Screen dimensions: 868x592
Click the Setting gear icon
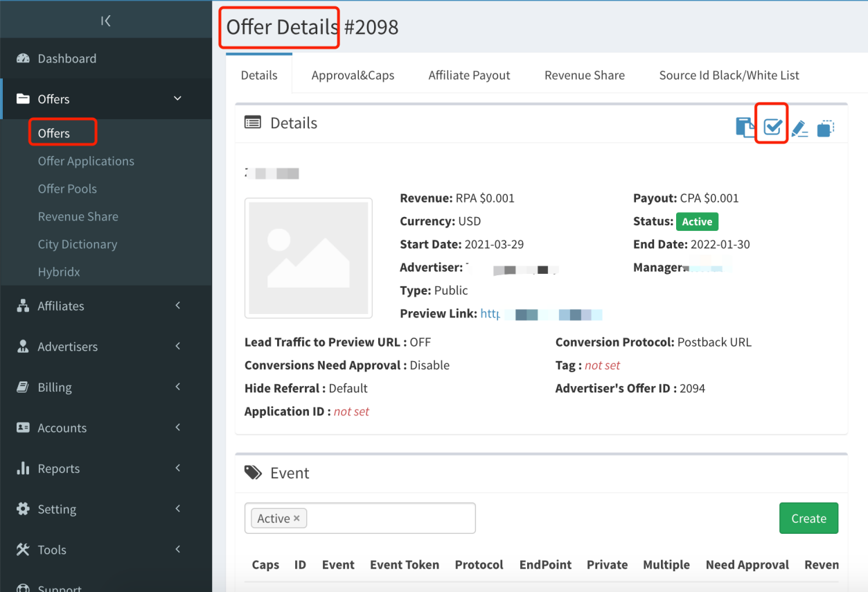point(23,509)
